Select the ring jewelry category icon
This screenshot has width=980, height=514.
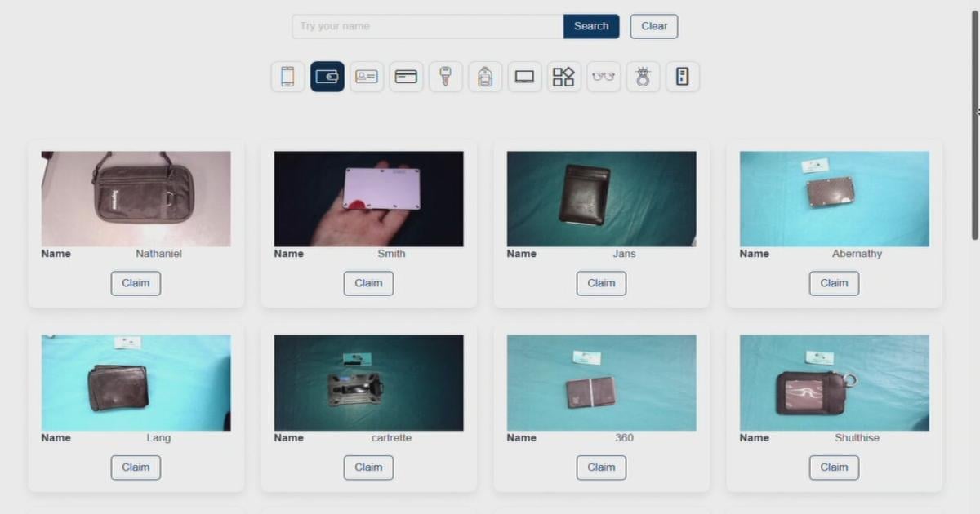[643, 77]
